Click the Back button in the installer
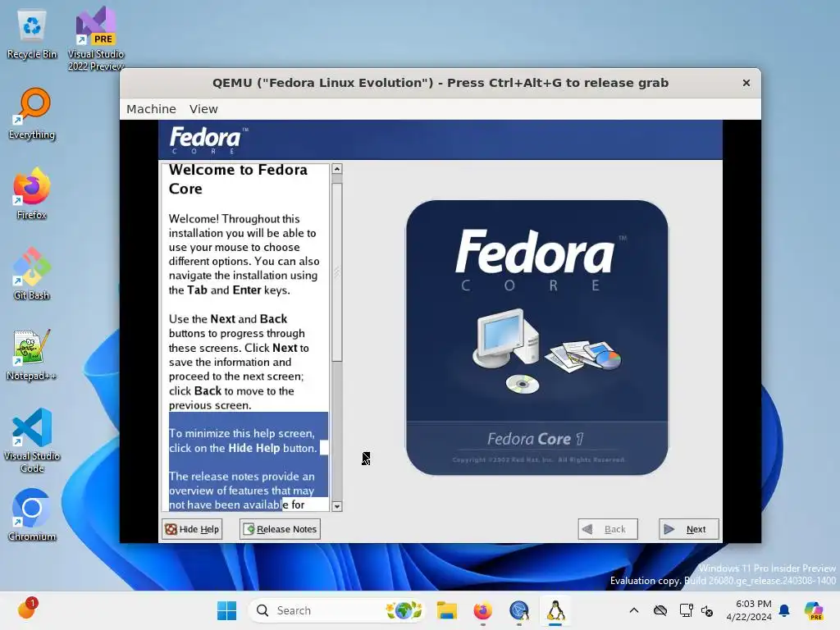Screen dimensions: 840x630 [608, 529]
